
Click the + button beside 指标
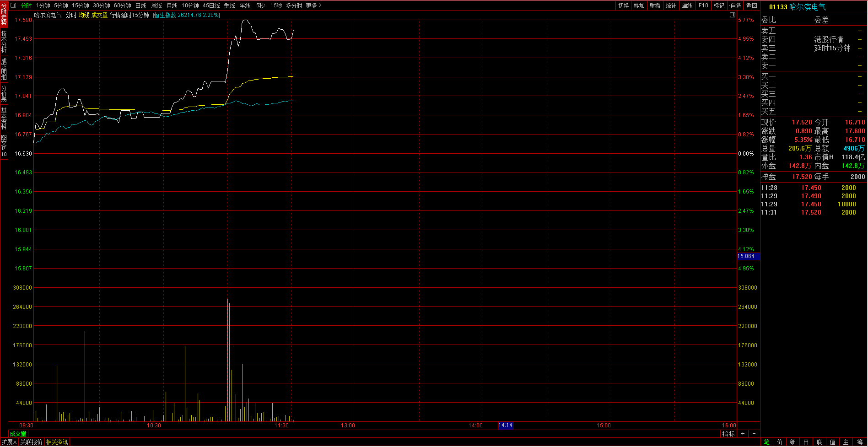(x=743, y=434)
